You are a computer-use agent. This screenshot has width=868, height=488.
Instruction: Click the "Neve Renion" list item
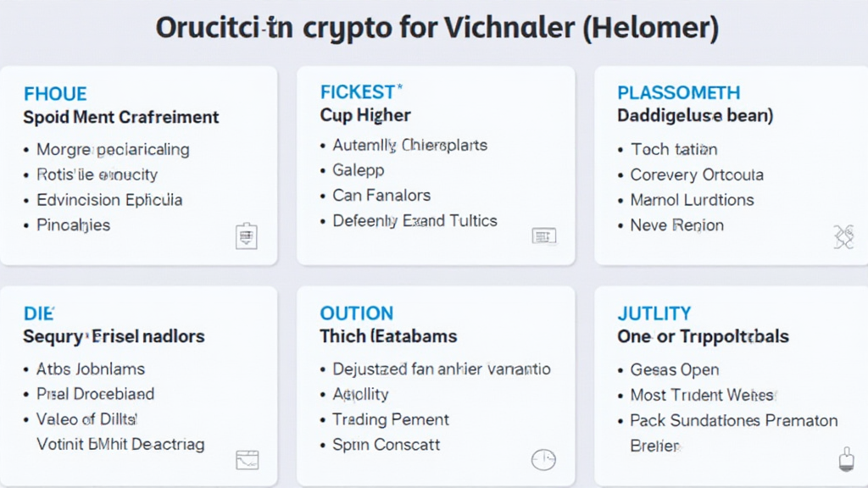pos(676,225)
